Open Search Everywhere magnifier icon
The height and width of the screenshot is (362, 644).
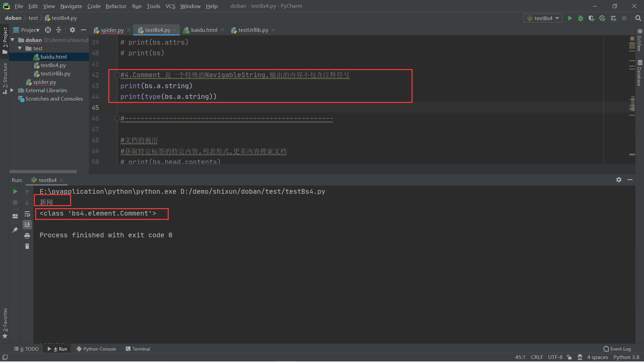click(638, 18)
